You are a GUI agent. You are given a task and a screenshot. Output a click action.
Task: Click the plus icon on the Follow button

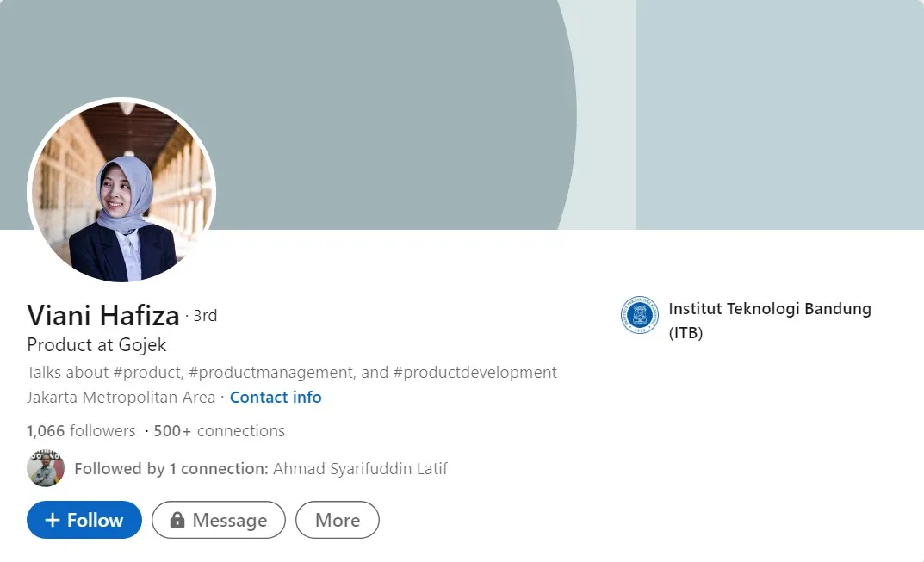pyautogui.click(x=53, y=521)
